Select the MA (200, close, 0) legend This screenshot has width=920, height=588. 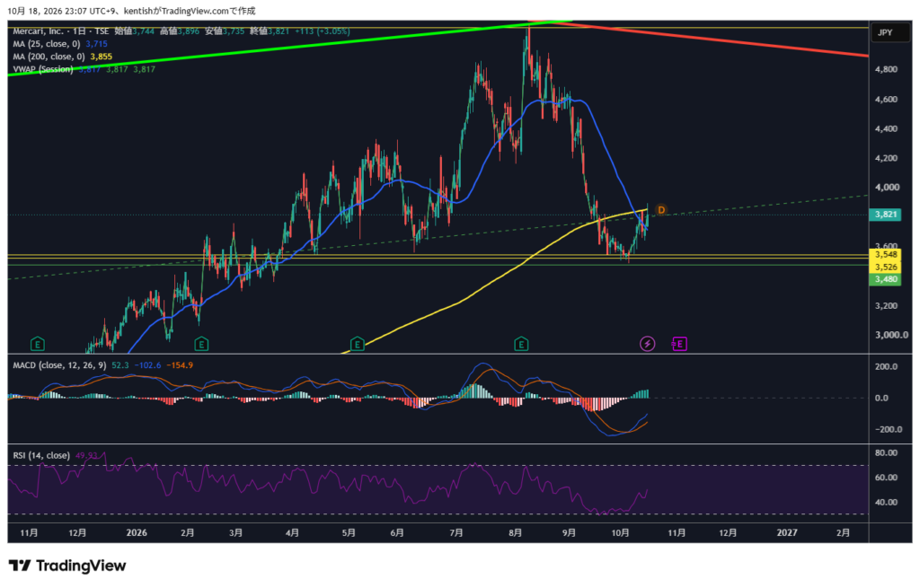(49, 57)
